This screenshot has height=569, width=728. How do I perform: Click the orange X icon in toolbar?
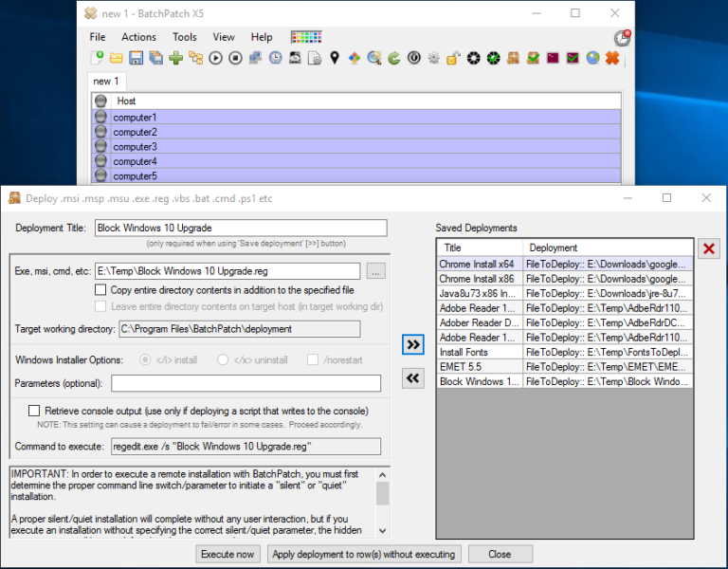coord(612,59)
